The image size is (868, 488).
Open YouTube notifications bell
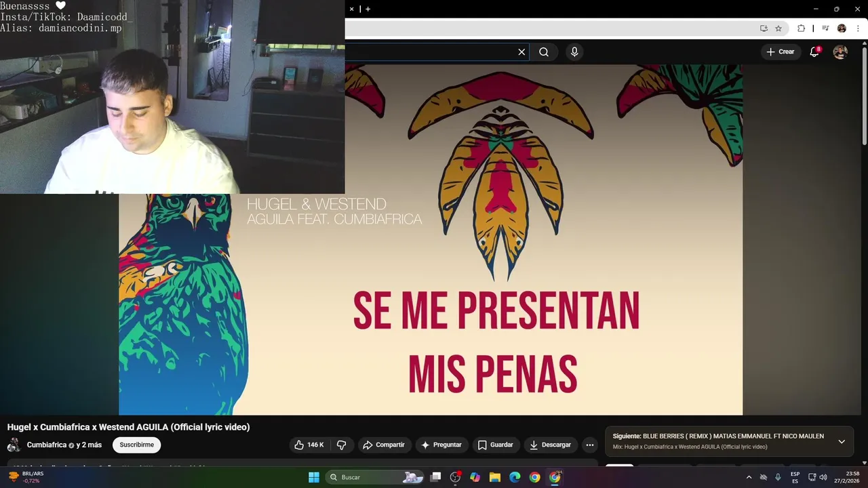pos(814,52)
